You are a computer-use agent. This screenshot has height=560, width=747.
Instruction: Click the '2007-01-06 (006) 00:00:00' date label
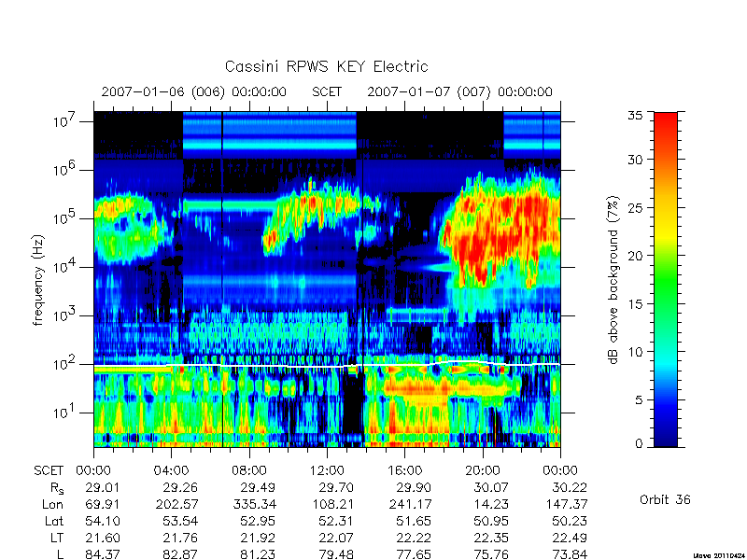point(194,91)
